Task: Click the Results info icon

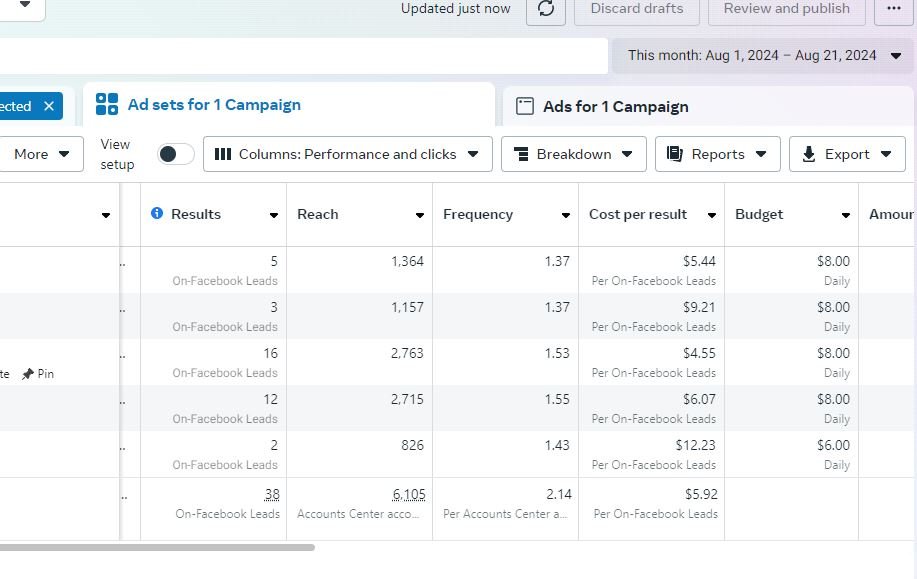Action: [157, 213]
